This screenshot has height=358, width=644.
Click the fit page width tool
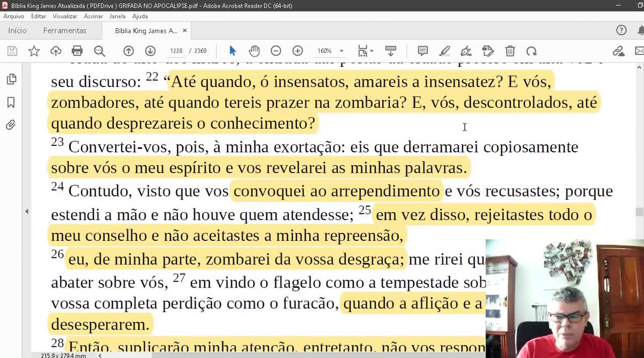[362, 51]
